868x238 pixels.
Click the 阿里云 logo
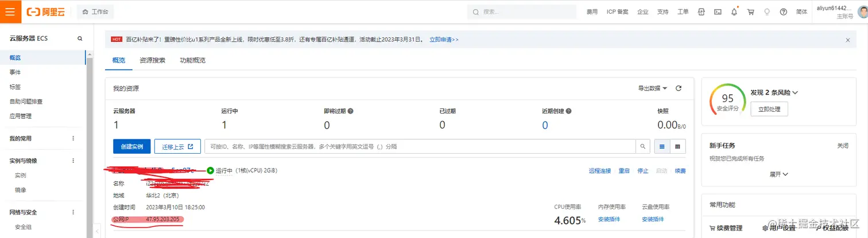point(45,11)
